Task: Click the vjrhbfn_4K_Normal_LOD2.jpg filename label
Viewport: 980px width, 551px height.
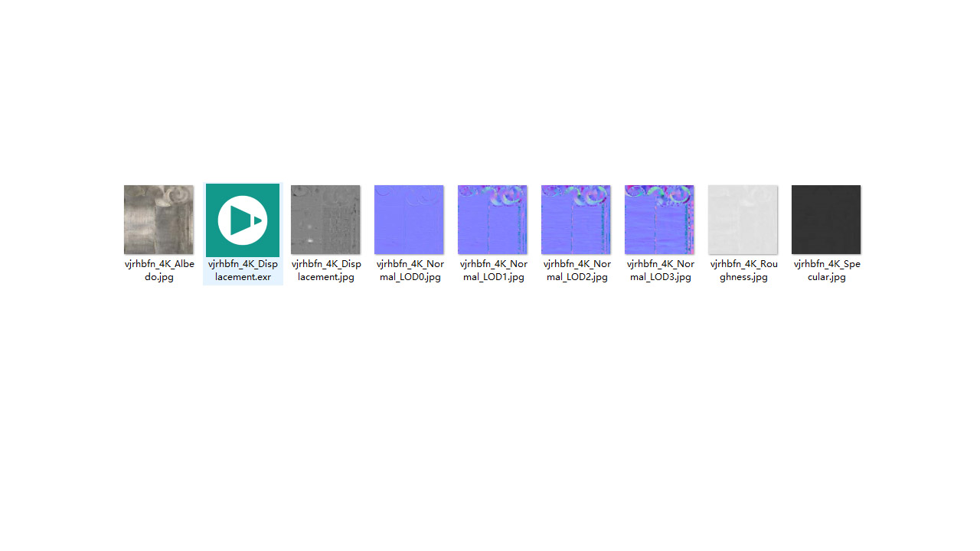Action: [577, 270]
